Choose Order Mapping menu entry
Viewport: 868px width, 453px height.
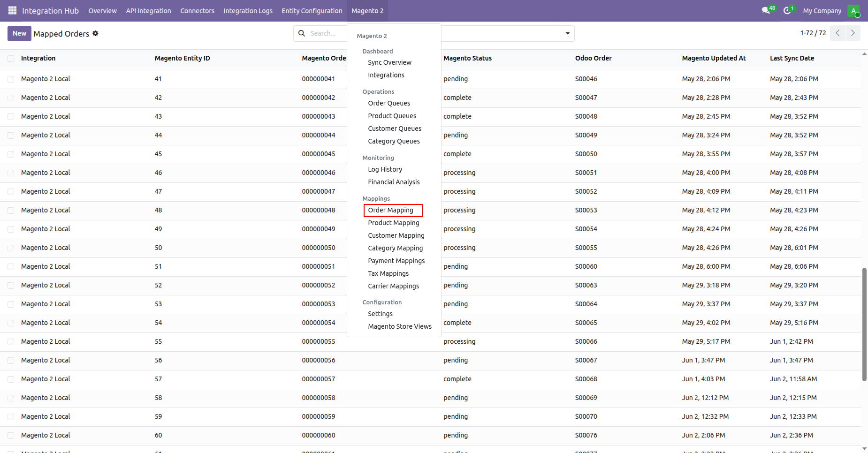pyautogui.click(x=390, y=210)
